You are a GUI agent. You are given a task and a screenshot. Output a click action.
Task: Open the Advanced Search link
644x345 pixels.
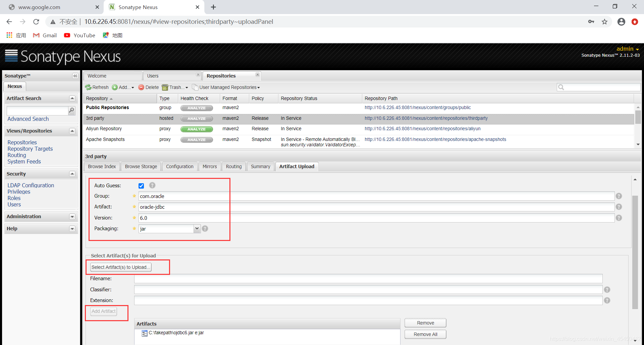click(x=28, y=119)
